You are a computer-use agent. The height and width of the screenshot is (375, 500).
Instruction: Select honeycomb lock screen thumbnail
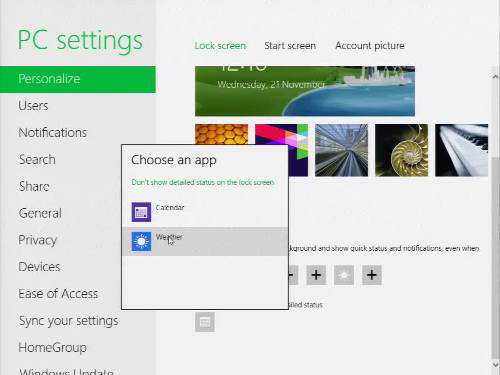coord(221,134)
